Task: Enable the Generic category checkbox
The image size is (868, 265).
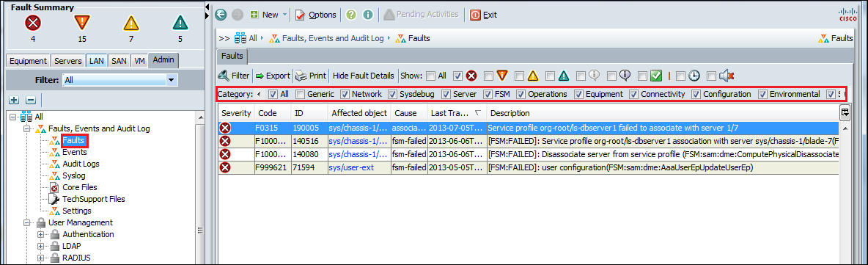Action: 300,94
